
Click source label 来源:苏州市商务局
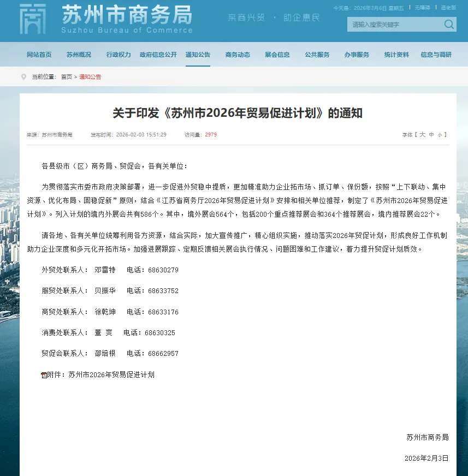click(50, 135)
